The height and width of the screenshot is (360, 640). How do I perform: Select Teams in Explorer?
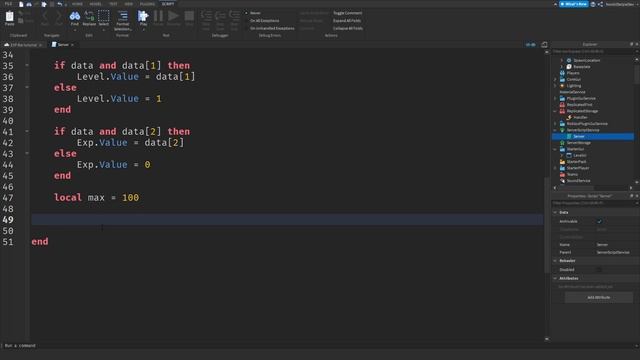pyautogui.click(x=572, y=174)
